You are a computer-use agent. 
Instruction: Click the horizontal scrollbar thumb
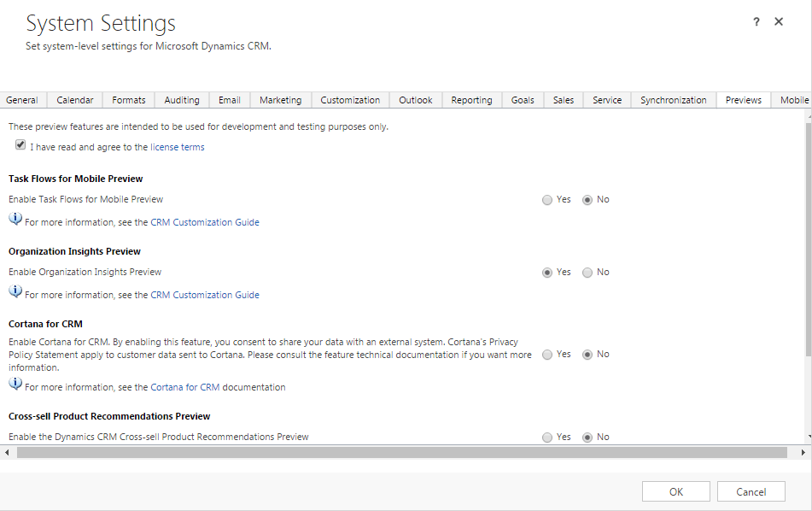402,452
